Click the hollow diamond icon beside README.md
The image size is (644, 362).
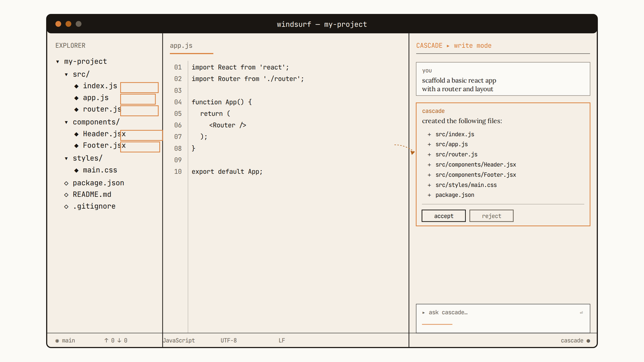click(66, 195)
